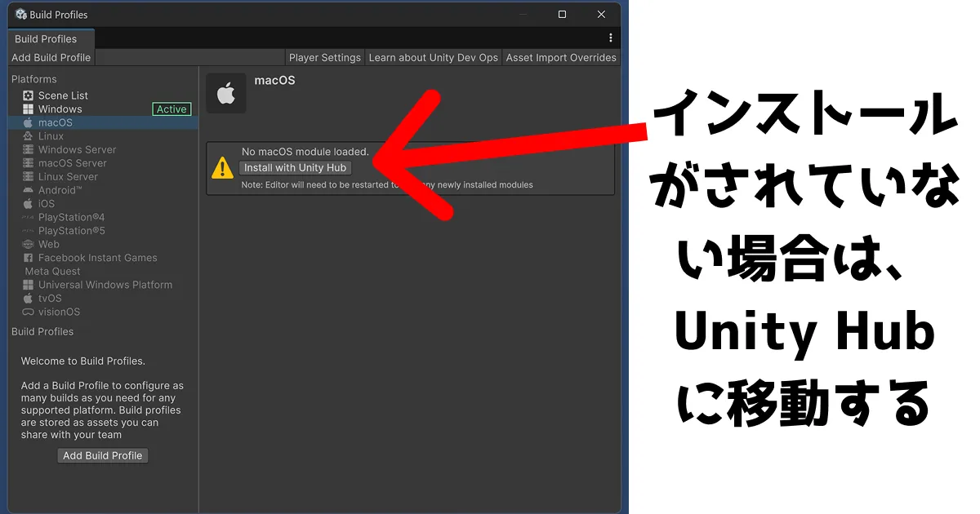Open Player Settings from toolbar

(x=324, y=58)
